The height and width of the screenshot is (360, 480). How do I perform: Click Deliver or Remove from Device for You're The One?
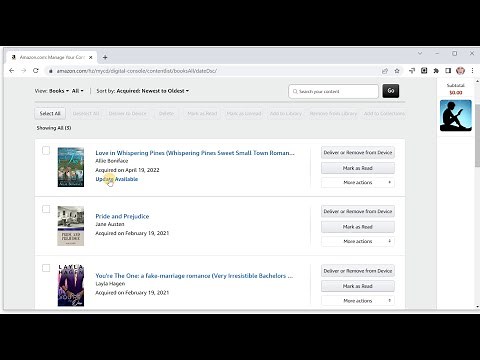(358, 271)
